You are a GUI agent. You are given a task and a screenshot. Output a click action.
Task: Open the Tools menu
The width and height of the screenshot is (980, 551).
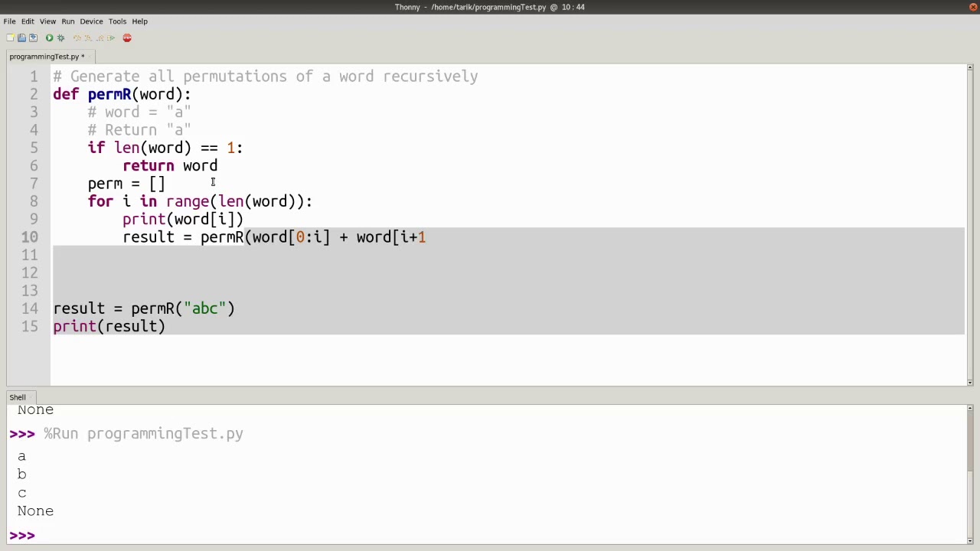[117, 21]
